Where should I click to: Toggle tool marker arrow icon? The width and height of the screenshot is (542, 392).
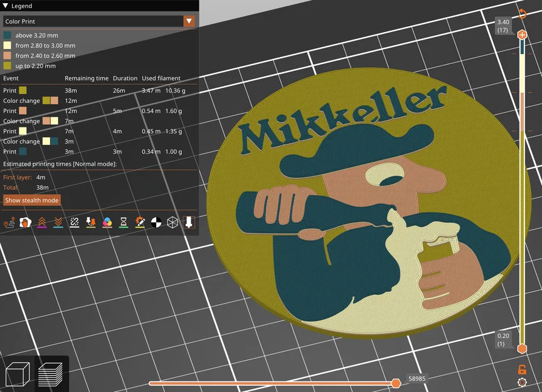(189, 223)
